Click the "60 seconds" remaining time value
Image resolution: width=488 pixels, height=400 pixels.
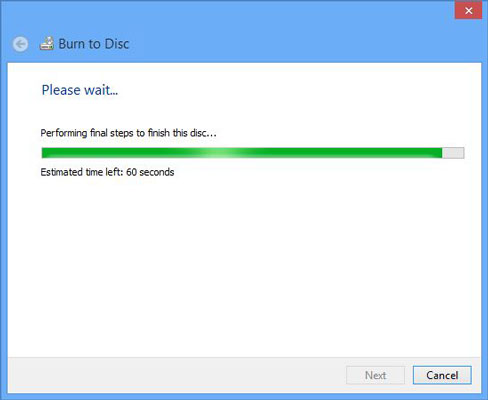tap(150, 172)
